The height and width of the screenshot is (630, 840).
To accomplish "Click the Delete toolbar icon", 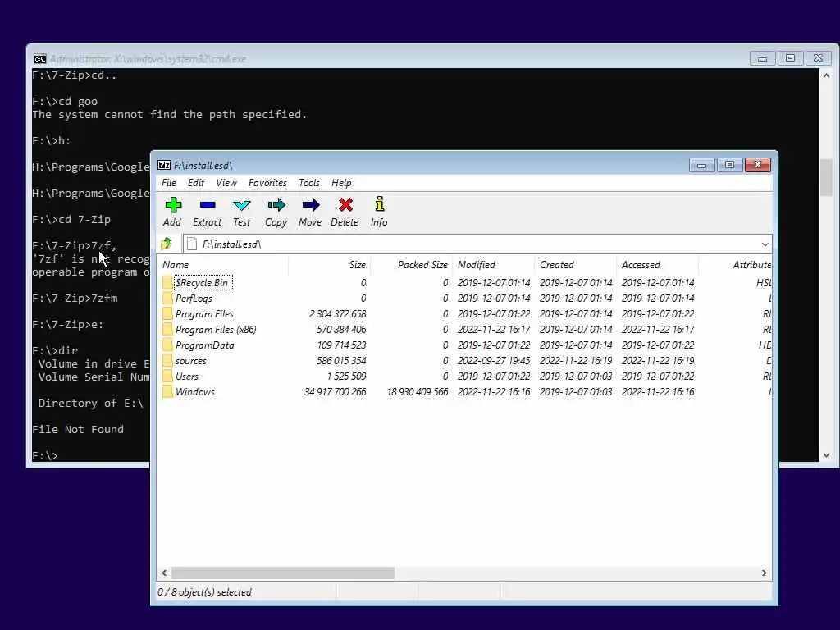I will [x=345, y=205].
